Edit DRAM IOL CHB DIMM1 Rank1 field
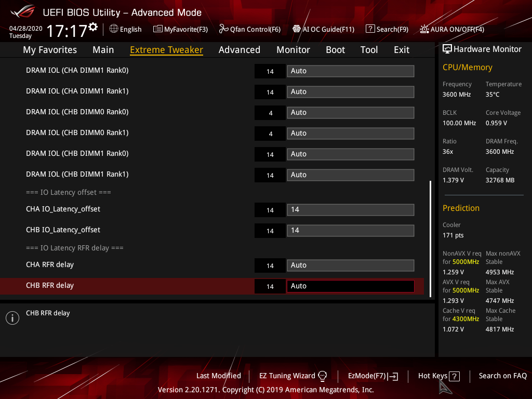This screenshot has width=532, height=399. click(351, 175)
